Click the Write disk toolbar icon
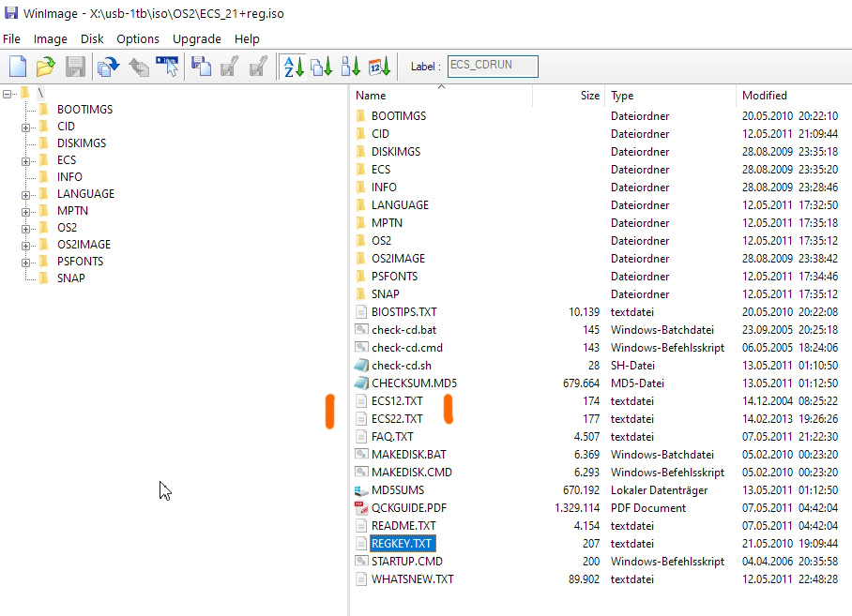Screen dimensions: 852x616 pos(229,67)
